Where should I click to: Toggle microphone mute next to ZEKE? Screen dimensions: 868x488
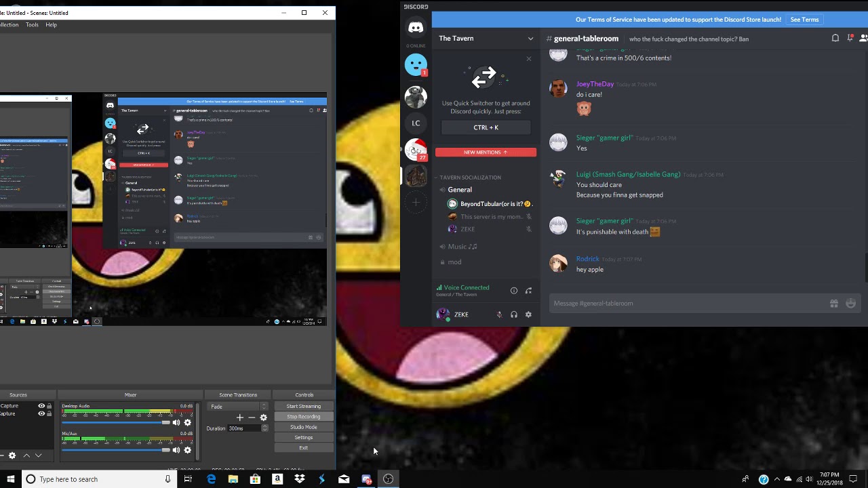click(500, 314)
